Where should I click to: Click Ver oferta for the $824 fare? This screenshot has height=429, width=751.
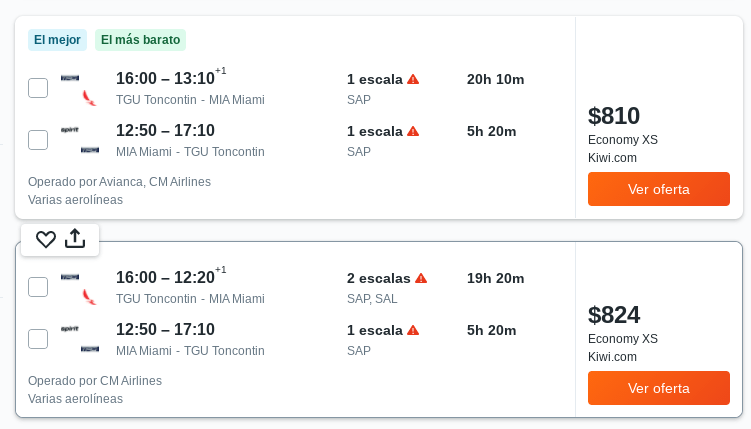pyautogui.click(x=659, y=388)
